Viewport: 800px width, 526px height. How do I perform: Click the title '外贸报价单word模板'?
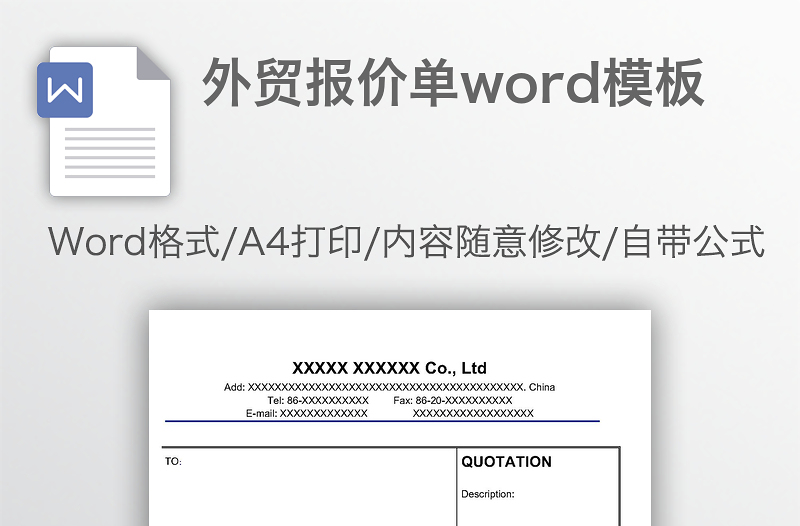click(x=454, y=83)
